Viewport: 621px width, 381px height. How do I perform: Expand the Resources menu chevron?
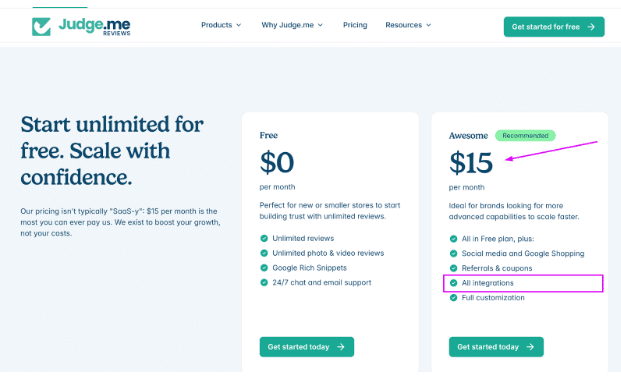point(429,25)
